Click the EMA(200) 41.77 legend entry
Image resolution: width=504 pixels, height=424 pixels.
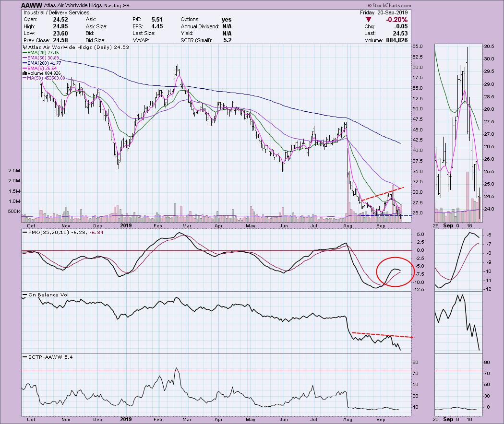click(42, 63)
